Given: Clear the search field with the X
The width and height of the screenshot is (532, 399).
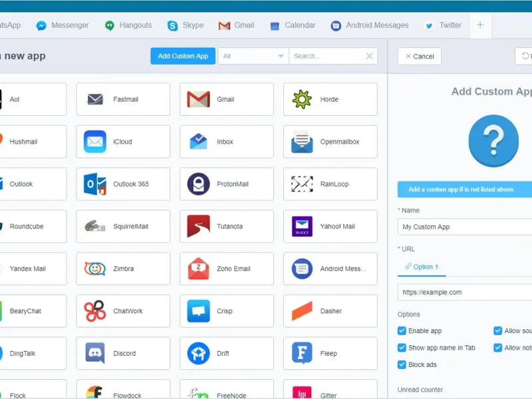Looking at the screenshot, I should tap(370, 56).
